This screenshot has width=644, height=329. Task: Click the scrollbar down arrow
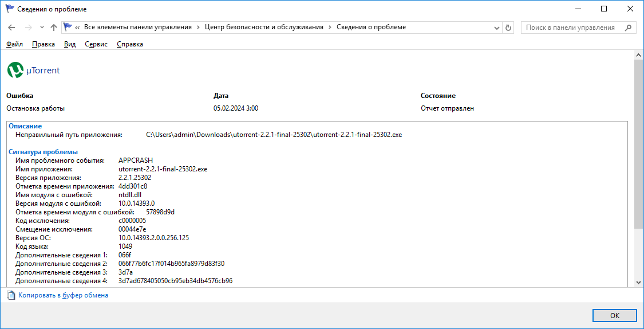(x=639, y=282)
